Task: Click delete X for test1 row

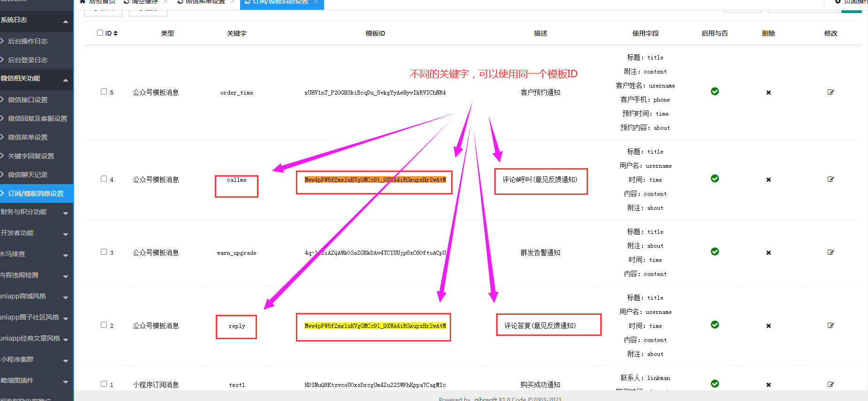Action: pyautogui.click(x=768, y=385)
